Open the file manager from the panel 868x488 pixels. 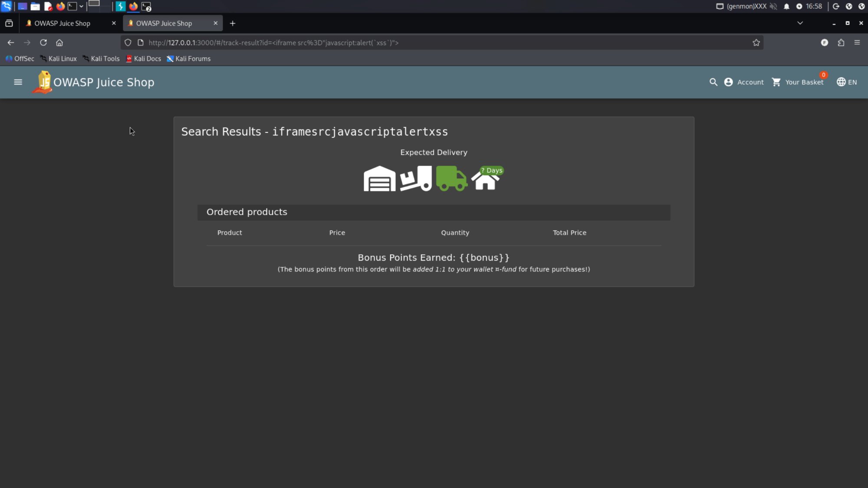(35, 7)
